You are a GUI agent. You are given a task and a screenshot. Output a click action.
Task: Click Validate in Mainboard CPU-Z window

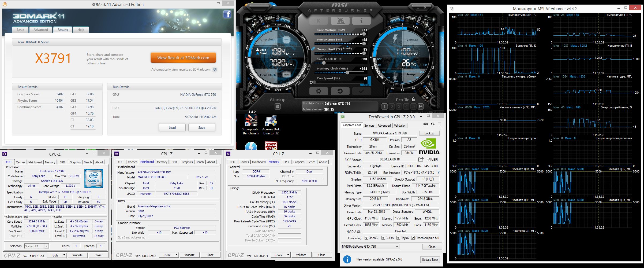point(189,255)
